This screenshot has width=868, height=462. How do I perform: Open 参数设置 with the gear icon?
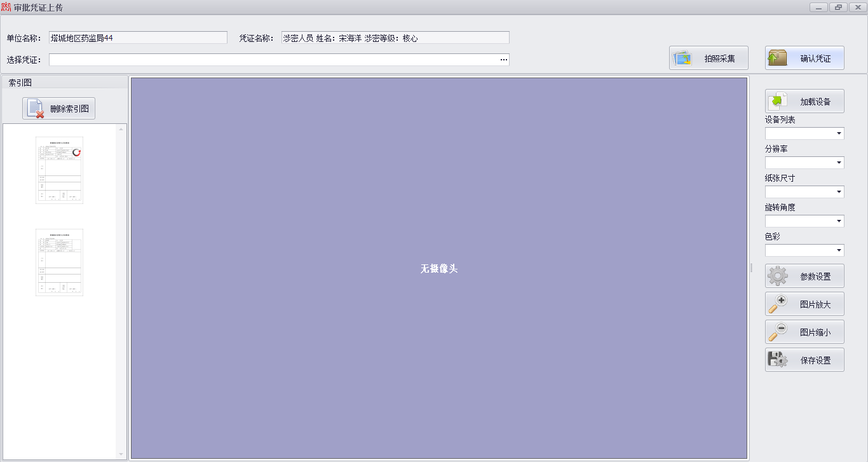click(778, 276)
